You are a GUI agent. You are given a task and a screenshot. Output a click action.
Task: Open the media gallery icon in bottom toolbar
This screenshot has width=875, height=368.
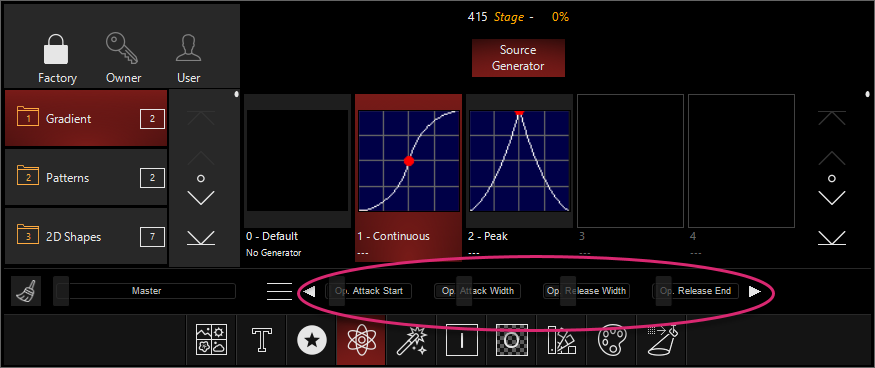[211, 340]
